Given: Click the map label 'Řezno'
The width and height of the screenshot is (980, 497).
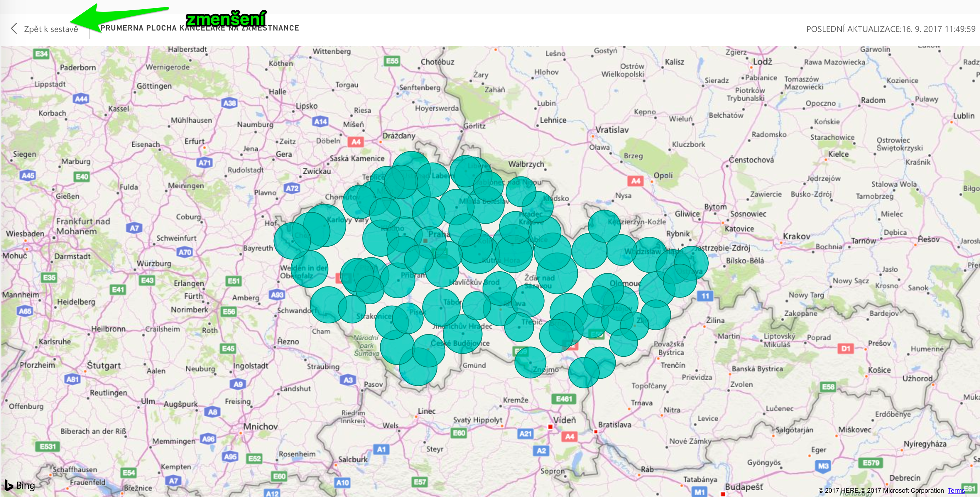Looking at the screenshot, I should click(288, 342).
